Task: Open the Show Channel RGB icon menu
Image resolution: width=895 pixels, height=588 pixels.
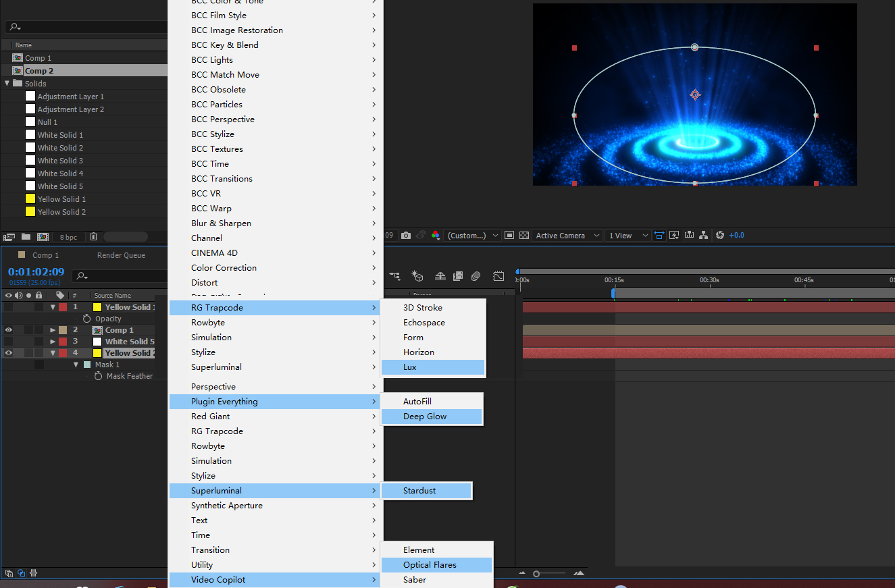Action: [x=436, y=236]
